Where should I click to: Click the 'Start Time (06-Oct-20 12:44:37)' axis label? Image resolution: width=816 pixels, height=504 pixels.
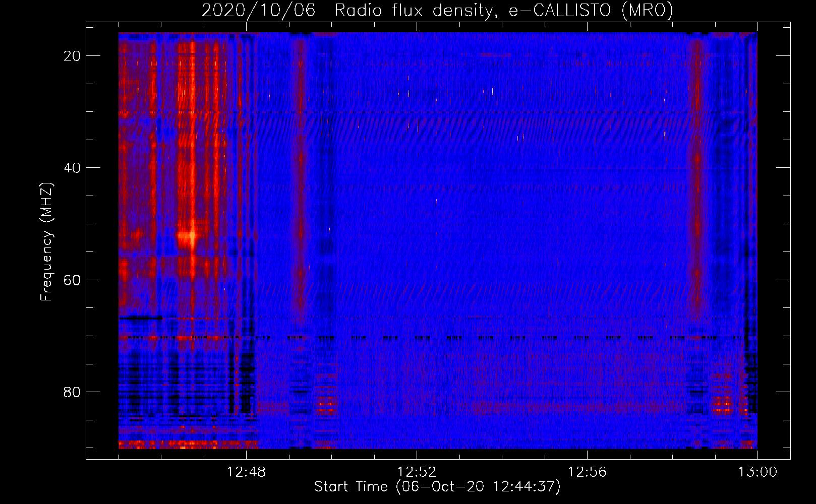(437, 487)
